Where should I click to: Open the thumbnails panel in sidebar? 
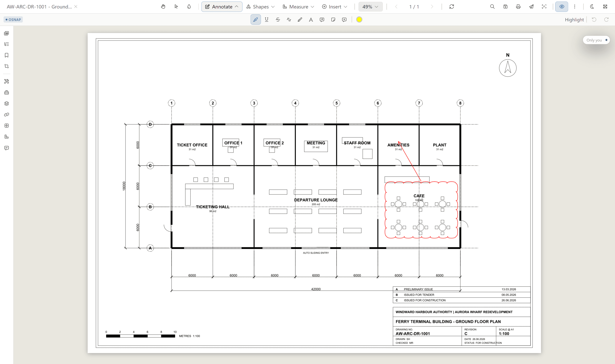pos(7,33)
